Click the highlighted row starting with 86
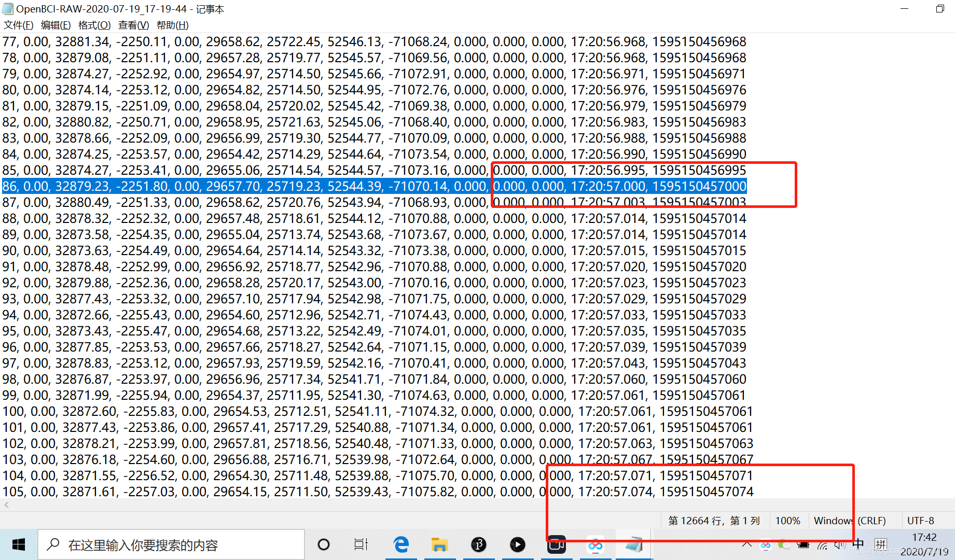This screenshot has width=955, height=560. coord(374,186)
